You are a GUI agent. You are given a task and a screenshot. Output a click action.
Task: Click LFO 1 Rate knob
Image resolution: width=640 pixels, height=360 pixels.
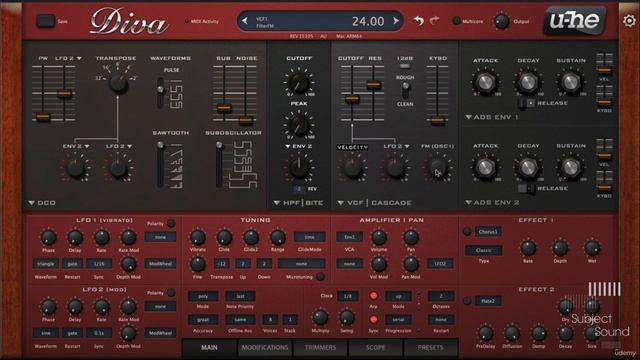tap(102, 238)
